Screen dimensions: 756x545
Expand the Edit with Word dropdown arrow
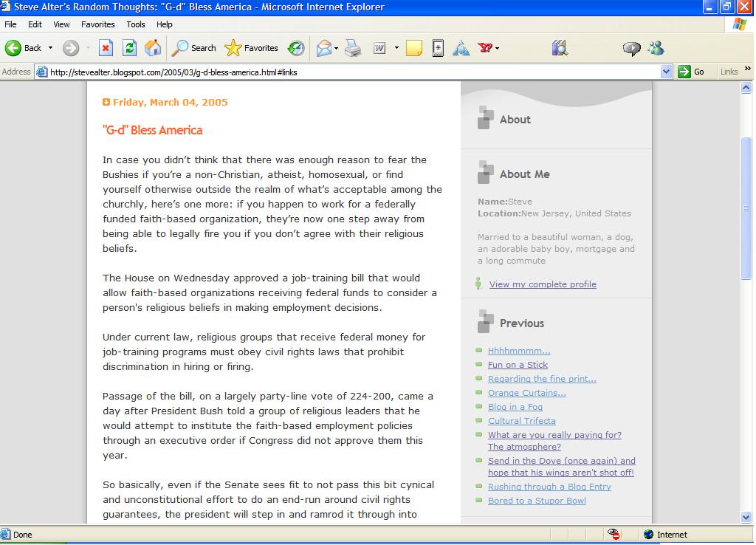coord(396,48)
